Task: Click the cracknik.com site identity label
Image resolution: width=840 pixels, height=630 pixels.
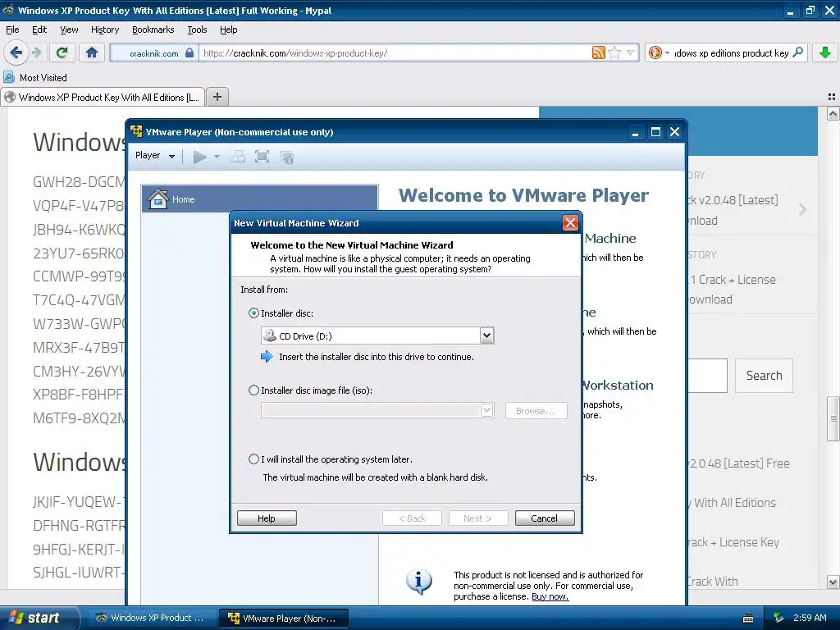Action: 153,53
